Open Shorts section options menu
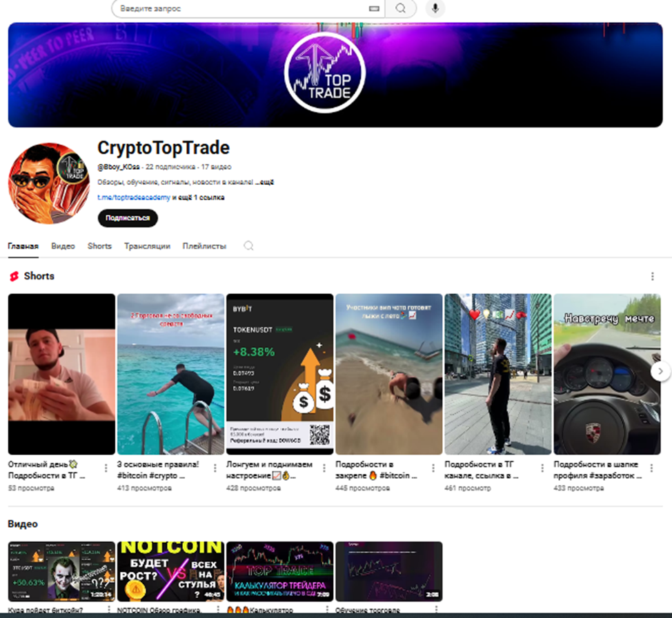The width and height of the screenshot is (672, 618). click(x=652, y=277)
